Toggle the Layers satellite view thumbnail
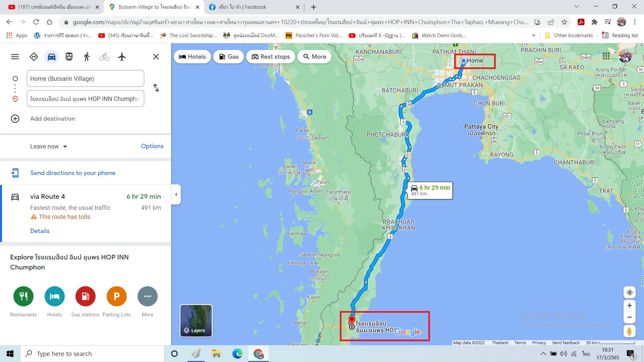Viewport: 644px width, 362px height. [x=196, y=320]
